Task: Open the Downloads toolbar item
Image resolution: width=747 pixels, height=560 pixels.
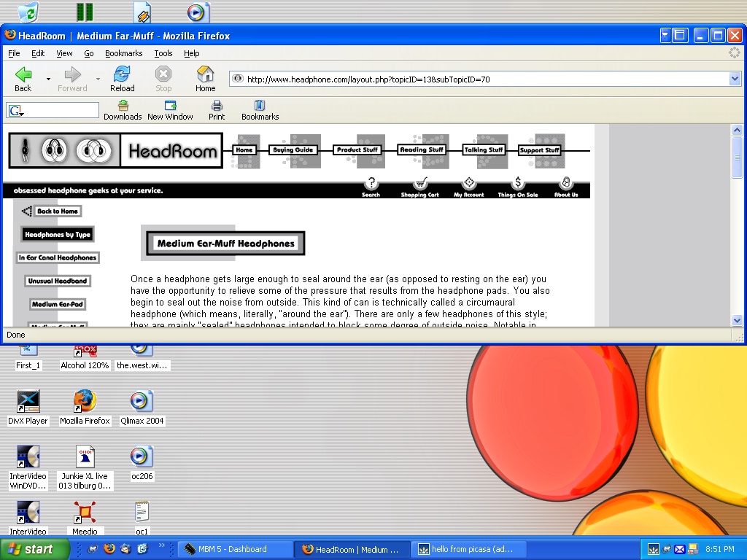Action: tap(123, 111)
